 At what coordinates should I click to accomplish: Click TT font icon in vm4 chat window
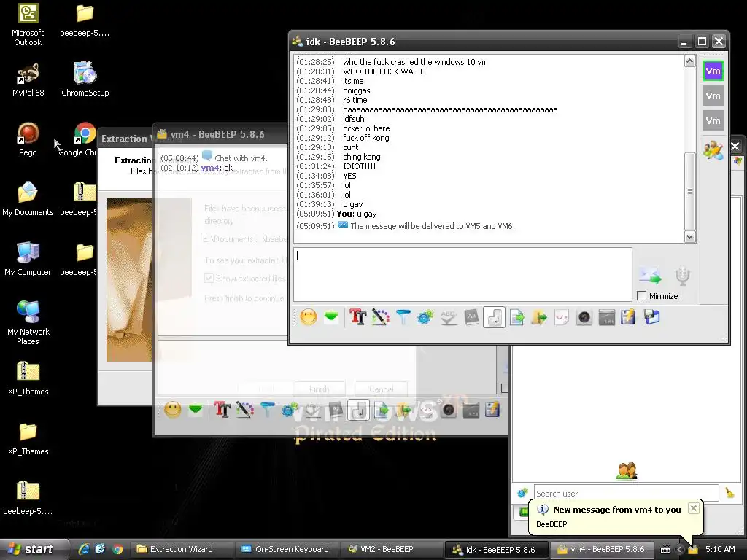(x=222, y=410)
